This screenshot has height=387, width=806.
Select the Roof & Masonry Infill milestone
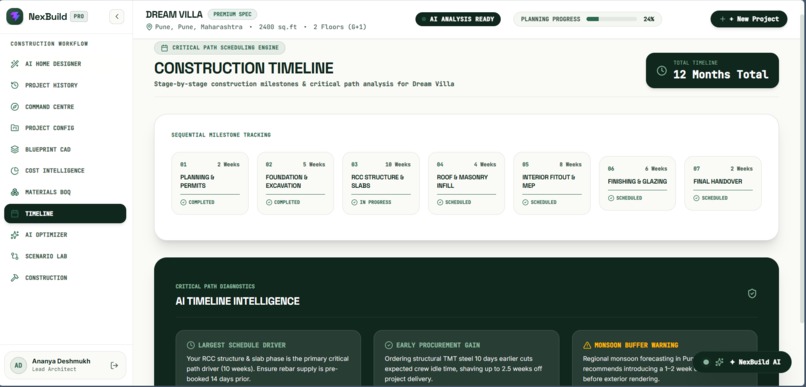tap(467, 183)
